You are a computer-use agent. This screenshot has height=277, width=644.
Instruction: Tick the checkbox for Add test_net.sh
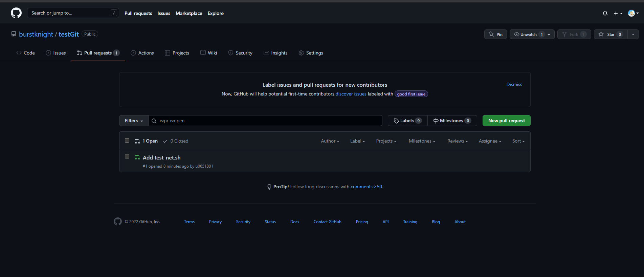point(127,156)
